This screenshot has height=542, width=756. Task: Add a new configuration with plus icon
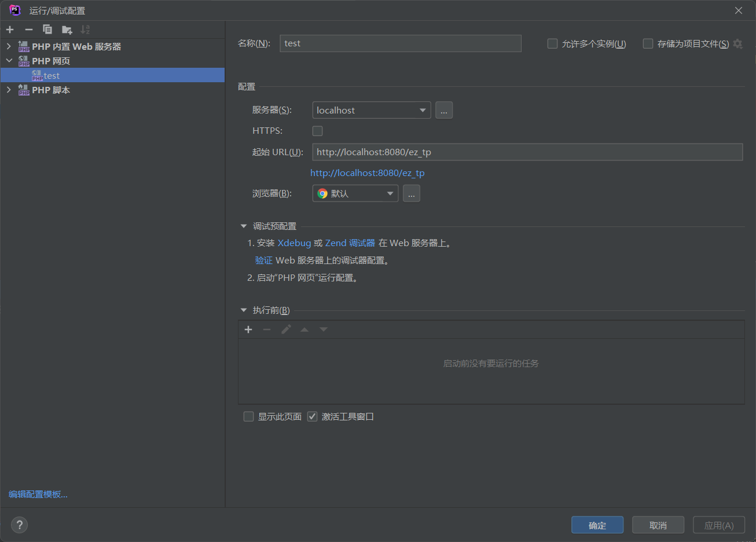click(x=10, y=30)
